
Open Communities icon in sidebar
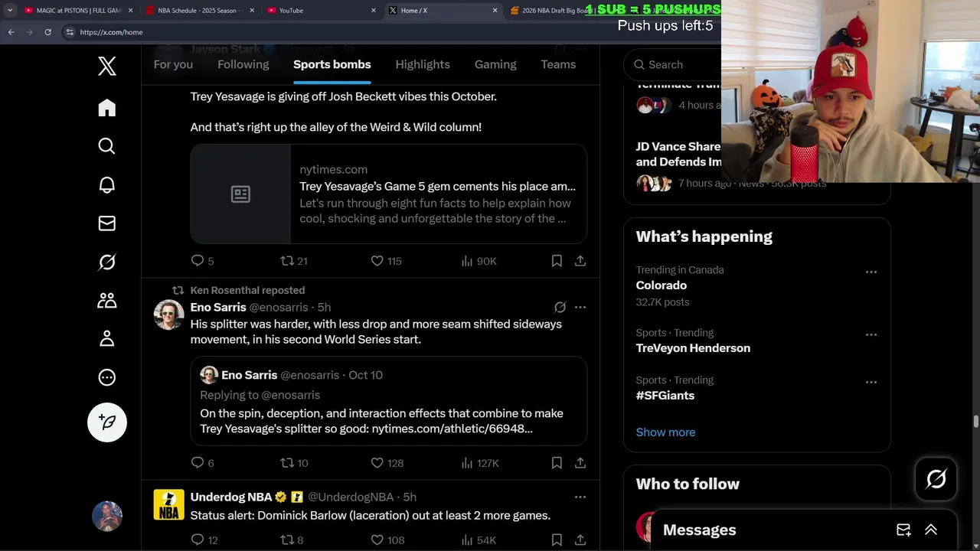pos(107,300)
